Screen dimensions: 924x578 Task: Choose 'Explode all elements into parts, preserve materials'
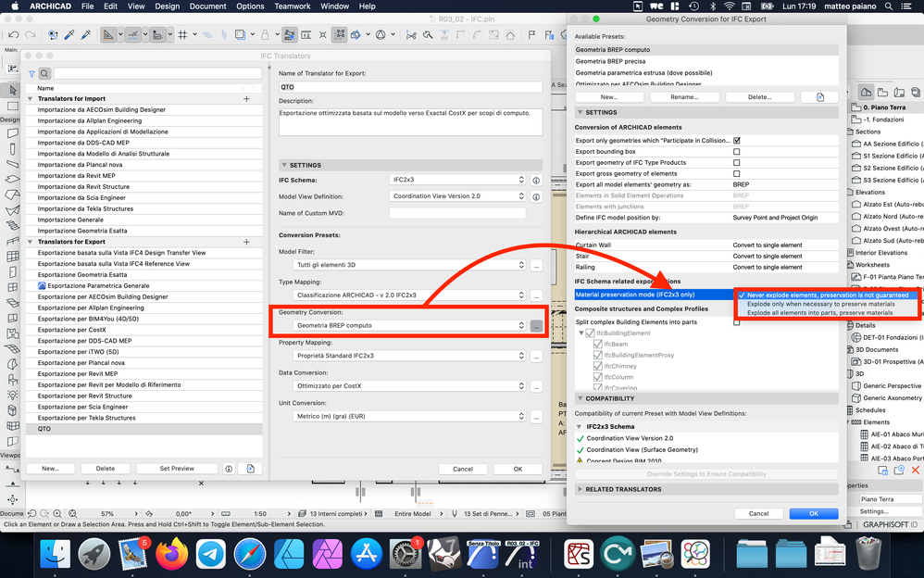point(819,313)
